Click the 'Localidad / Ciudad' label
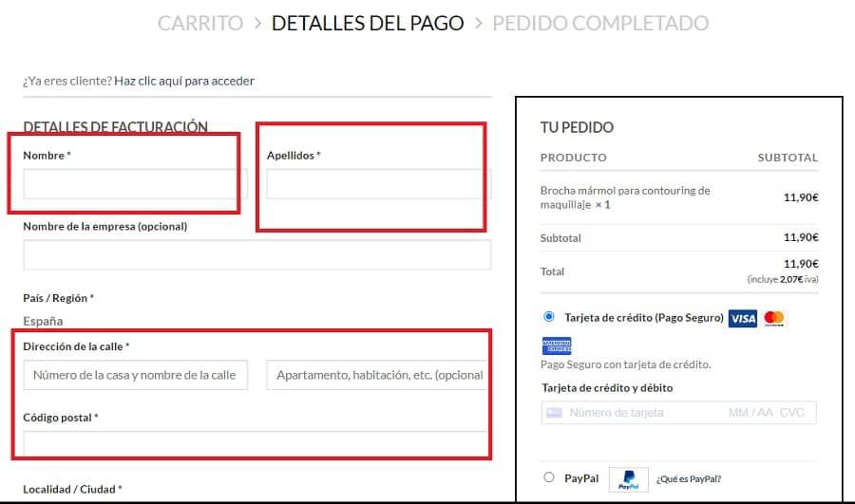Viewport: 855px width, 504px height. tap(72, 490)
